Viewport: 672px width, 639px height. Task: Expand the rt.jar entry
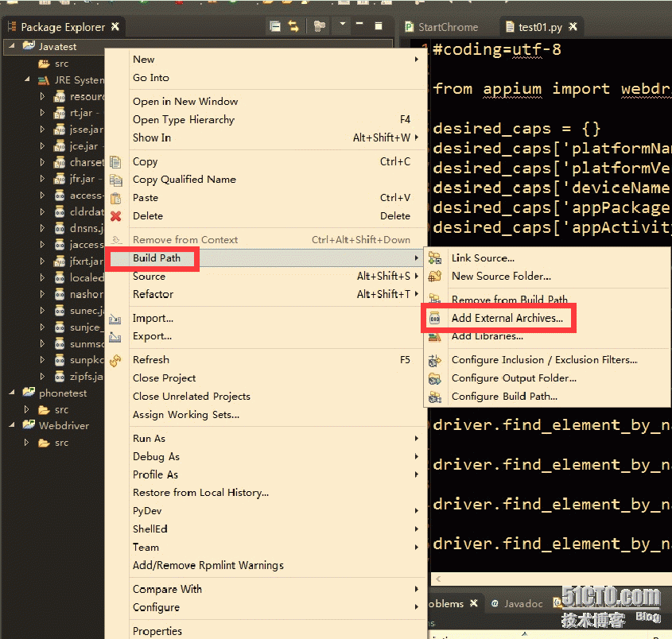click(42, 113)
